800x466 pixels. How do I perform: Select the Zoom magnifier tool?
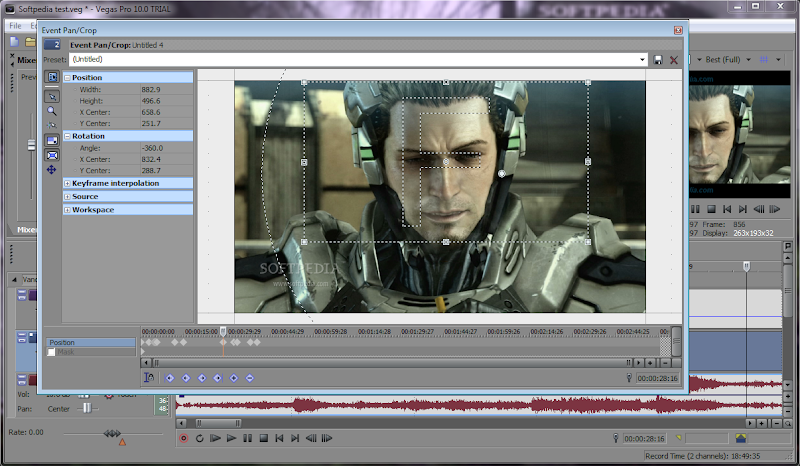pyautogui.click(x=52, y=111)
